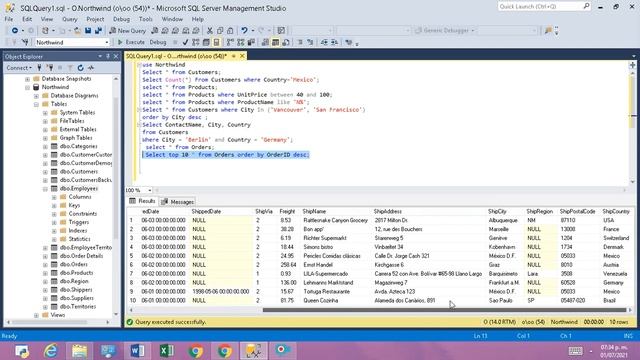Expand the Views folder node
640x360 pixels.
pos(36,315)
